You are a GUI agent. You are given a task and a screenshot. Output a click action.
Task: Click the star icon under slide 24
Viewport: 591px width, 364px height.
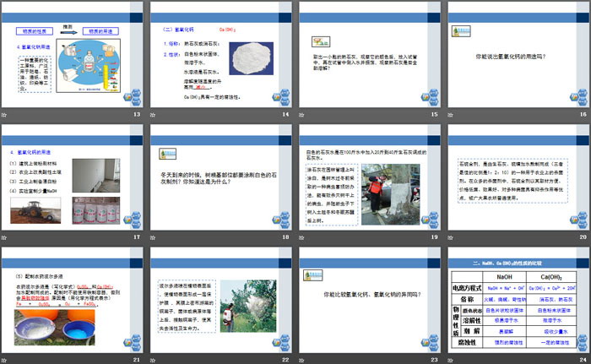point(452,359)
